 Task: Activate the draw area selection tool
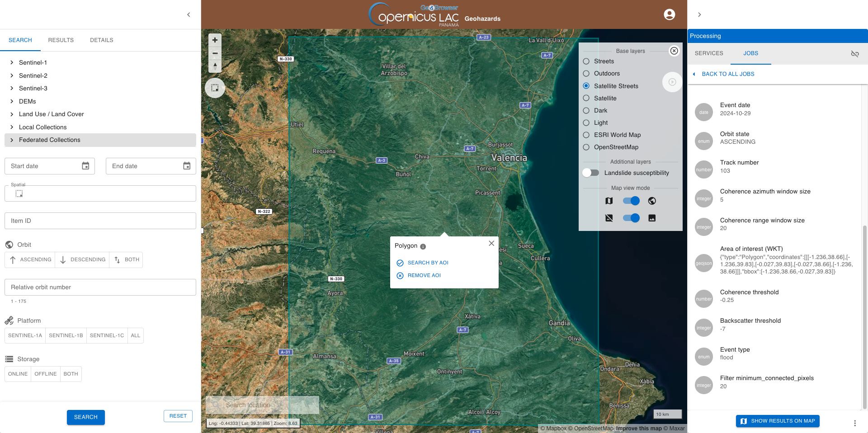(215, 88)
